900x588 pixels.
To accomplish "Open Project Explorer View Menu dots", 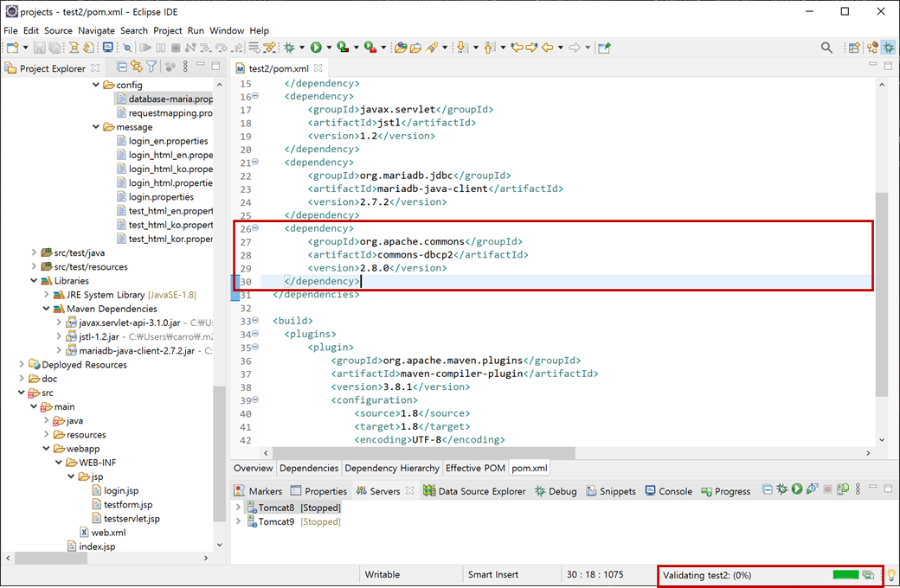I will click(x=185, y=67).
